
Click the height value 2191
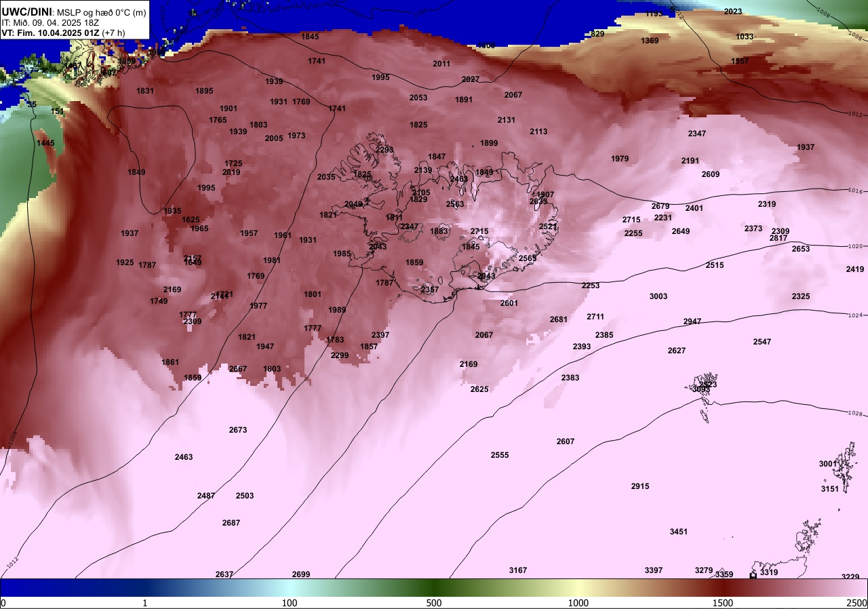click(x=690, y=161)
